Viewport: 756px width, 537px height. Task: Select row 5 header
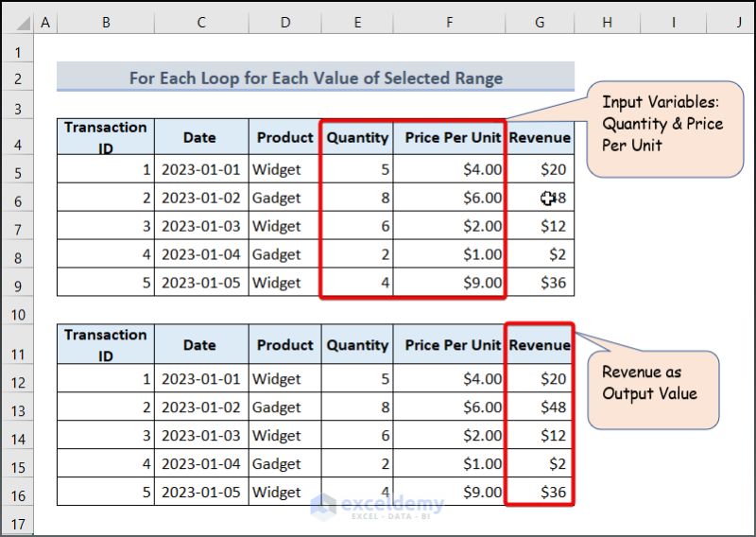pos(18,169)
